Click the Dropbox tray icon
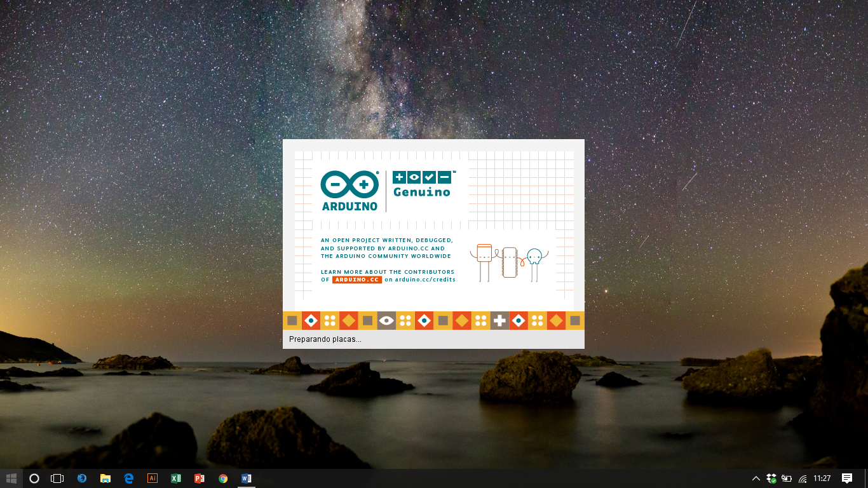868x488 pixels. (771, 478)
